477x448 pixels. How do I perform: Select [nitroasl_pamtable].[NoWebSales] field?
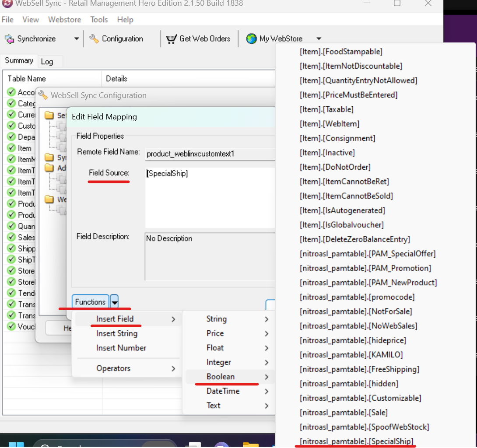[x=358, y=326]
